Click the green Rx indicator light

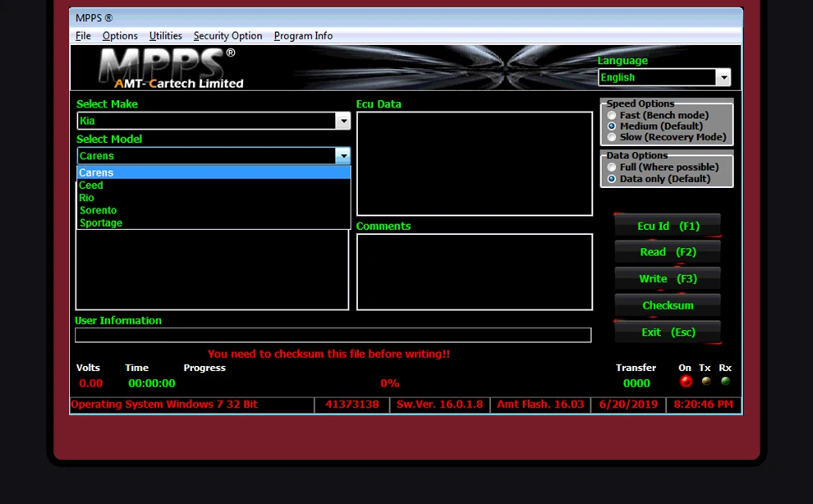pyautogui.click(x=725, y=381)
